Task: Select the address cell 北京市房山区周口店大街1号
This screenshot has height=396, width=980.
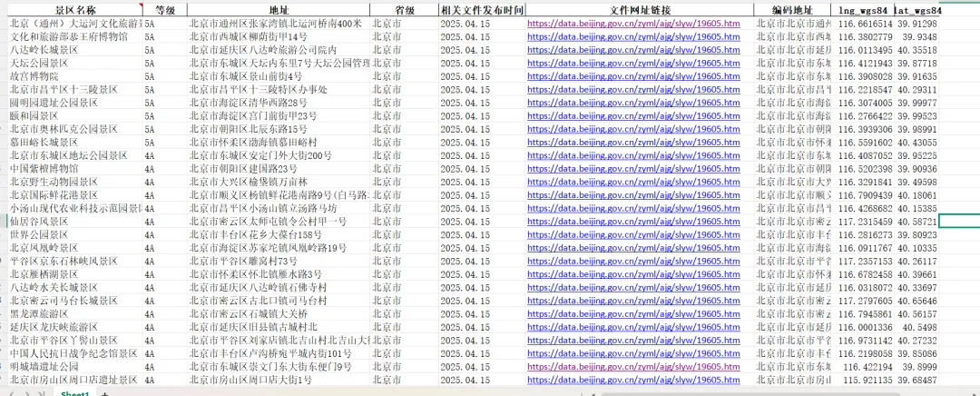Action: point(279,380)
